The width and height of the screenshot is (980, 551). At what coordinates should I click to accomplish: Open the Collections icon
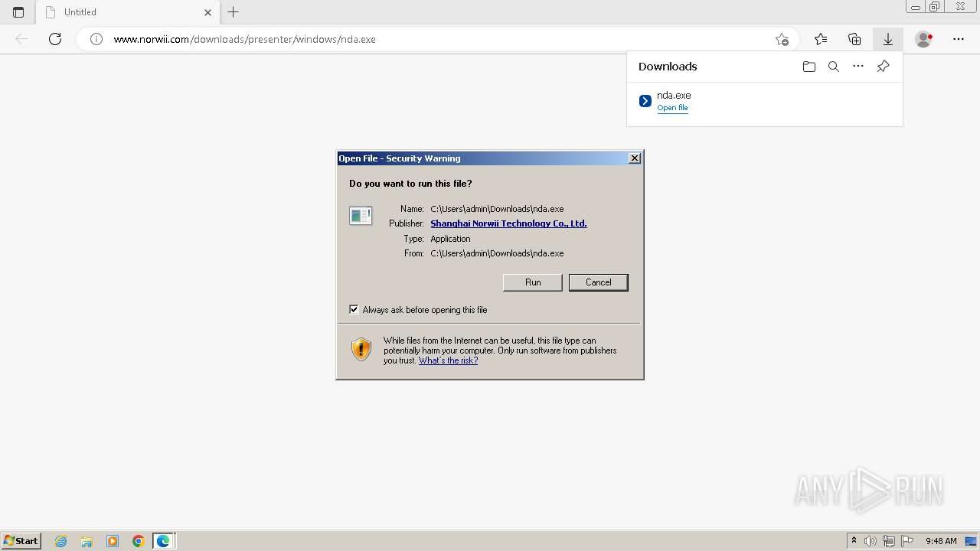(x=854, y=39)
